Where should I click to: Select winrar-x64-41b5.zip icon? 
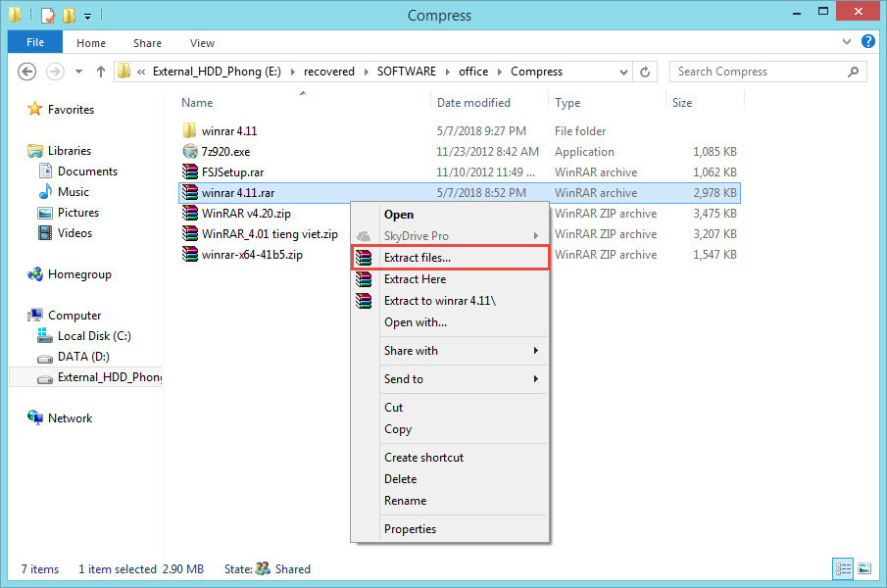(189, 254)
